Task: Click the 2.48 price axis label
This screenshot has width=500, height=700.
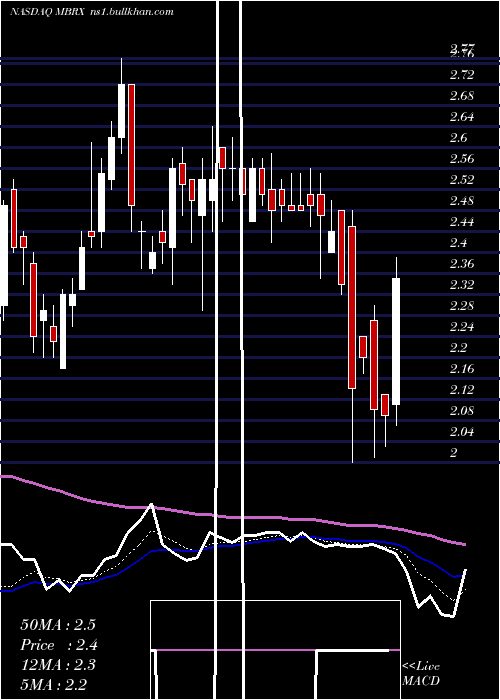Action: [x=462, y=200]
